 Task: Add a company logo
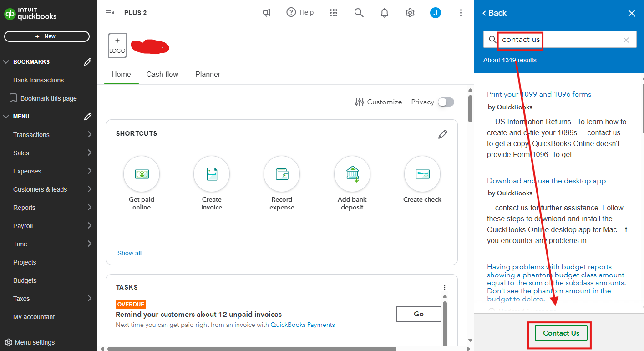click(x=117, y=46)
